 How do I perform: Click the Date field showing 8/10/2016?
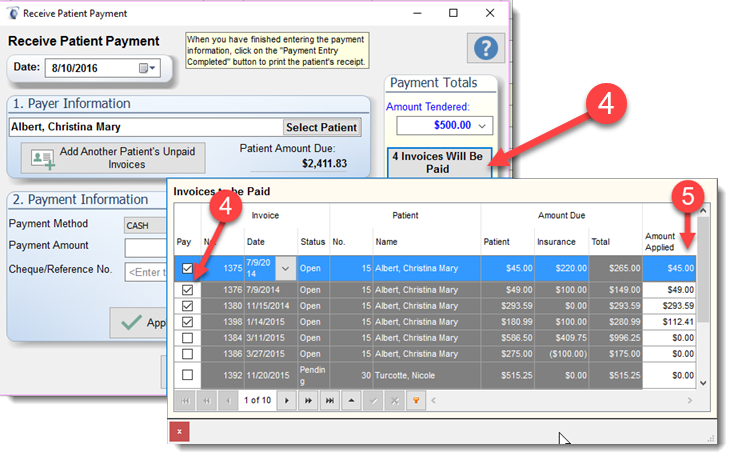[102, 68]
